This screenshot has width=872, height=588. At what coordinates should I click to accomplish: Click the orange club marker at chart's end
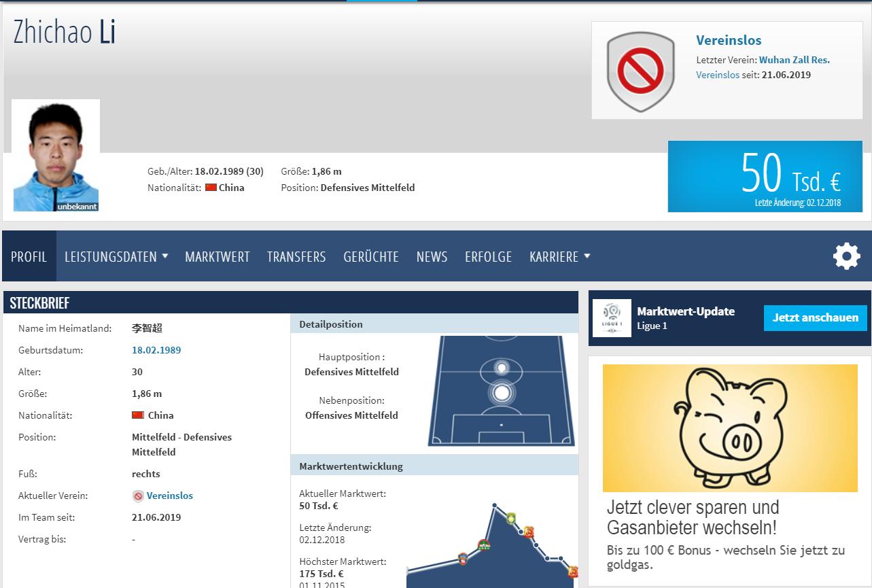573,572
